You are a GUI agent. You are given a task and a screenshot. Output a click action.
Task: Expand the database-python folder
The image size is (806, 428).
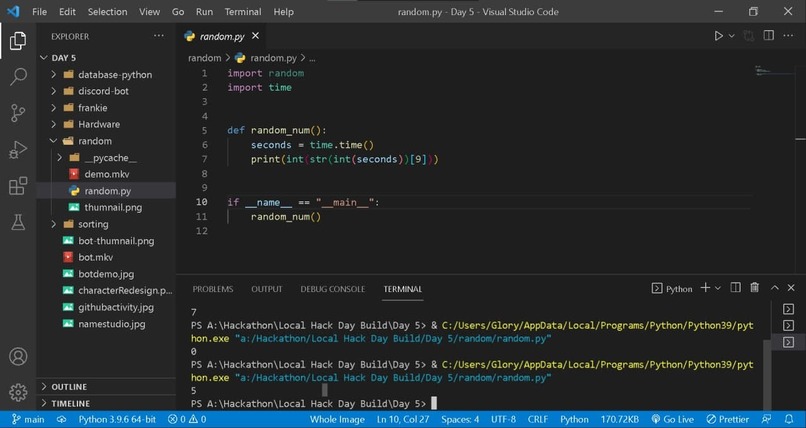[108, 75]
